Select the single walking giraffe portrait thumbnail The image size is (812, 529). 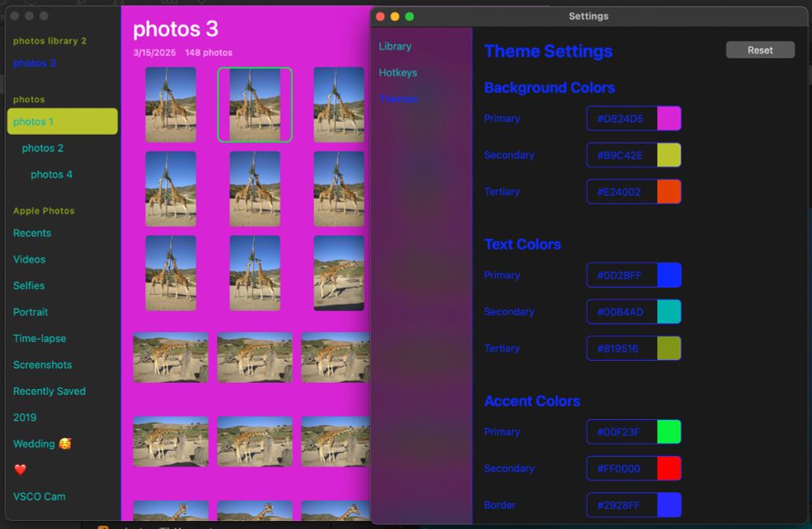point(339,273)
